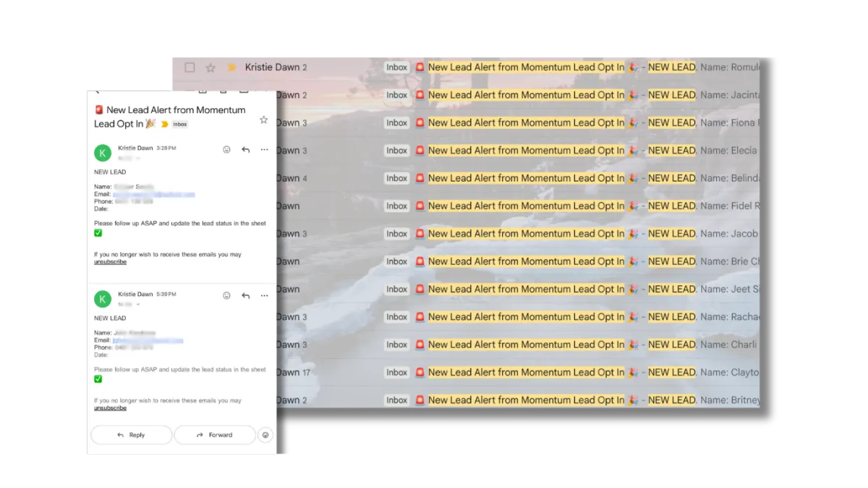Open the lead email naming Fiona
Image resolution: width=868 pixels, height=488 pixels.
click(518, 123)
